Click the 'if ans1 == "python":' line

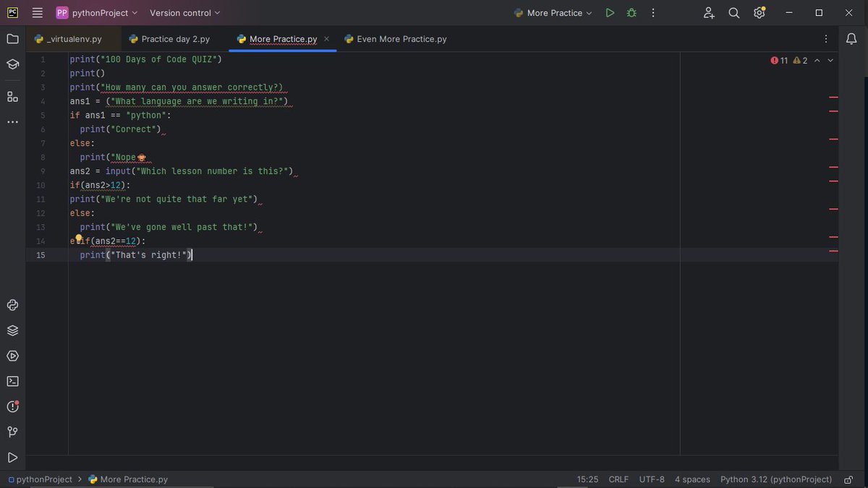pyautogui.click(x=120, y=115)
